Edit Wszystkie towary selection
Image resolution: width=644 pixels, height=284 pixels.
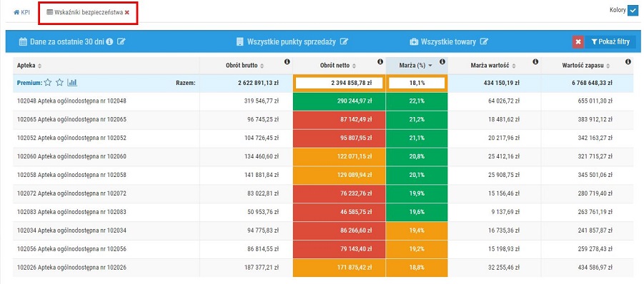(485, 42)
